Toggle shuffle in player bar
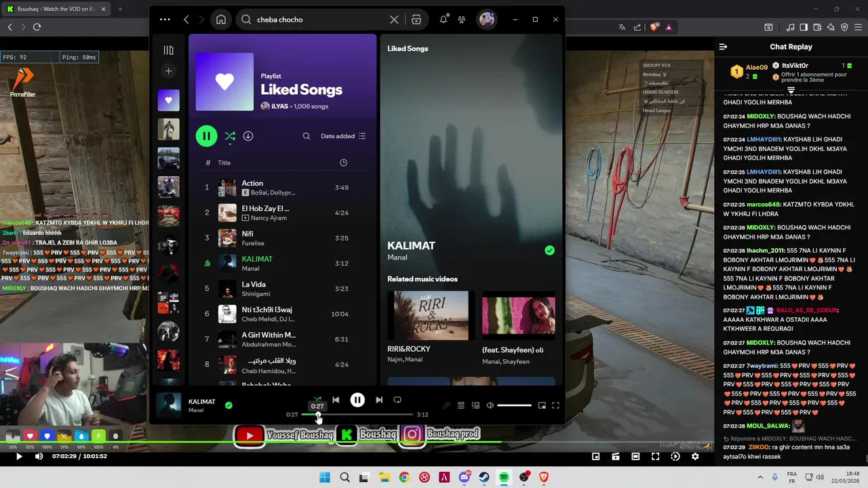This screenshot has height=488, width=868. pos(317,399)
